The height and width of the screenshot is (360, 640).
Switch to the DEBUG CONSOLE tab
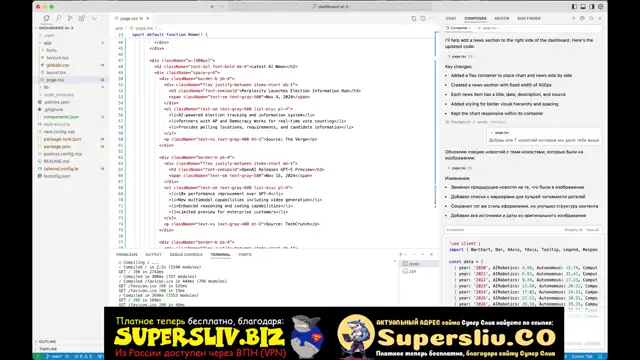tap(186, 255)
